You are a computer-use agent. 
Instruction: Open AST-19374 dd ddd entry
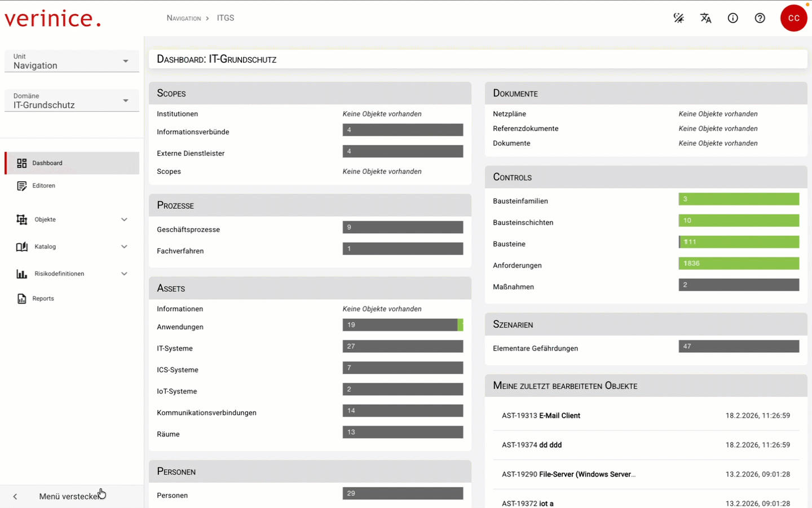646,445
